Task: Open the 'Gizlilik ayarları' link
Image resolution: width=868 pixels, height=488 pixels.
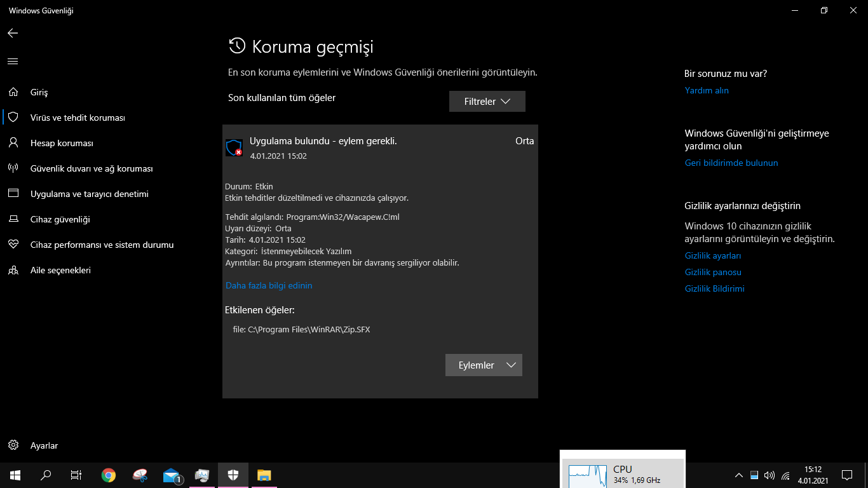Action: 713,255
